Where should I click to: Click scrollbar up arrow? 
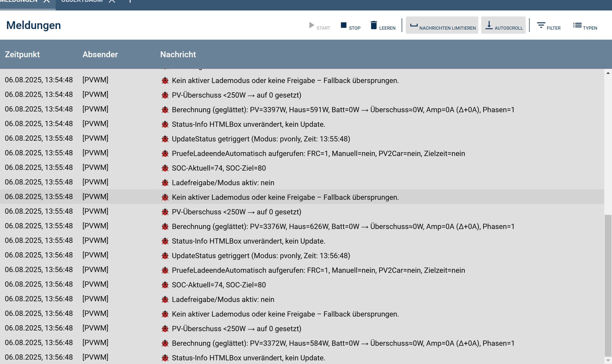coord(608,73)
